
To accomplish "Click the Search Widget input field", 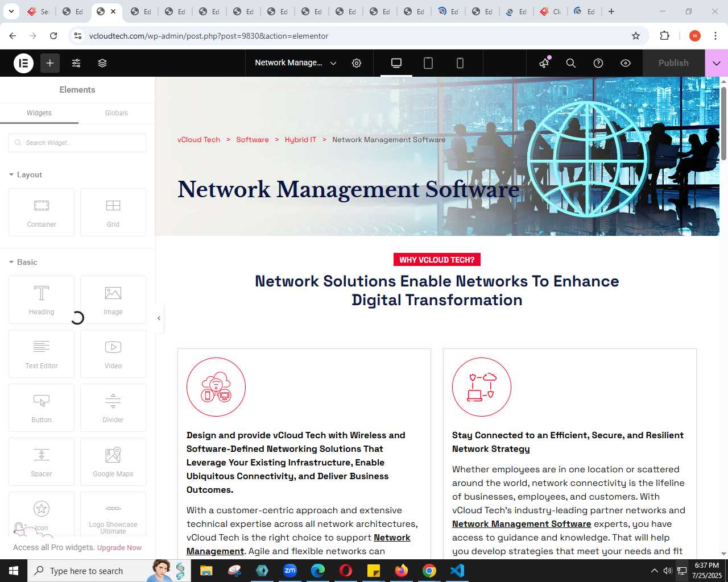I will pyautogui.click(x=77, y=143).
